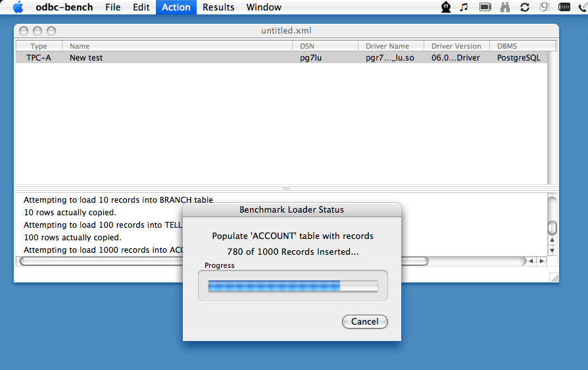
Task: Click the log pane scroll right arrow
Action: click(541, 261)
